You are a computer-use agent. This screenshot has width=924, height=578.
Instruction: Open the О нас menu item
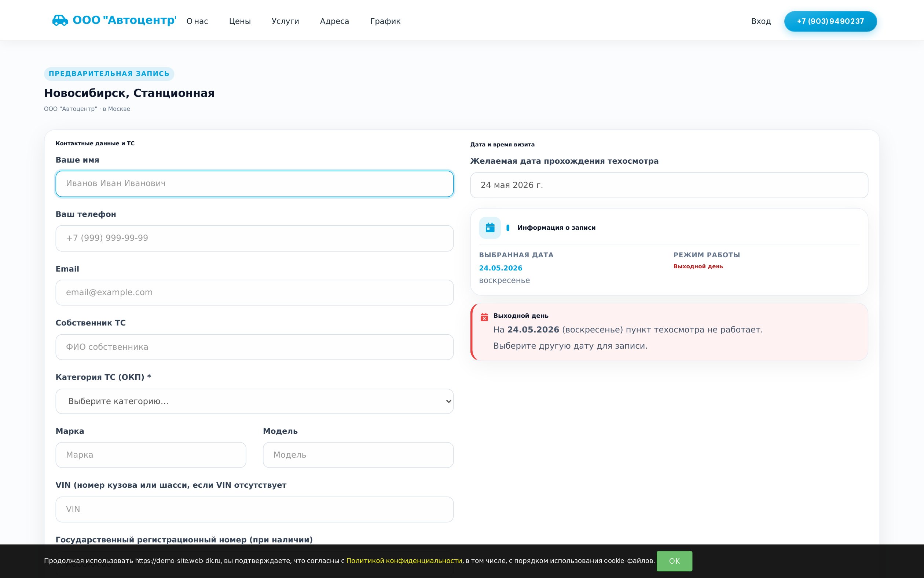pos(197,21)
